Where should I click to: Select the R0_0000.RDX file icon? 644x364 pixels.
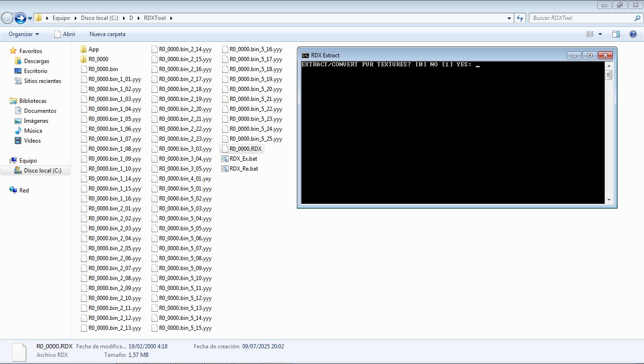[225, 149]
